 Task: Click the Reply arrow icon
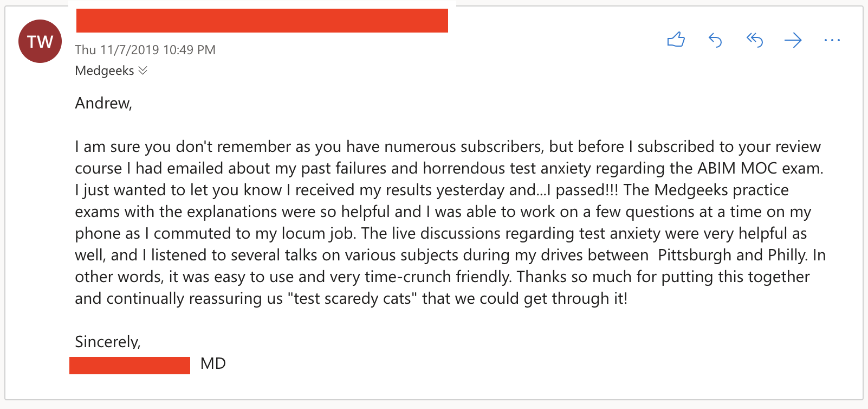(715, 40)
